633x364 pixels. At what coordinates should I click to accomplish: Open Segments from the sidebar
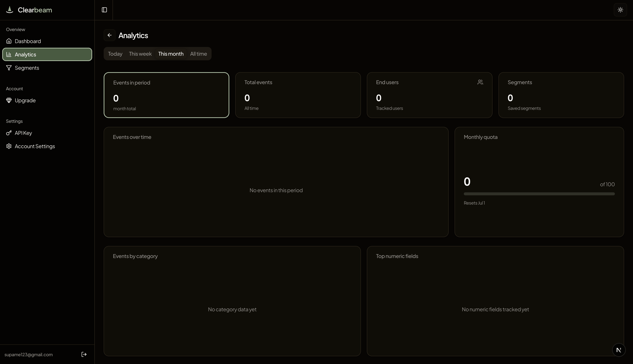coord(47,68)
